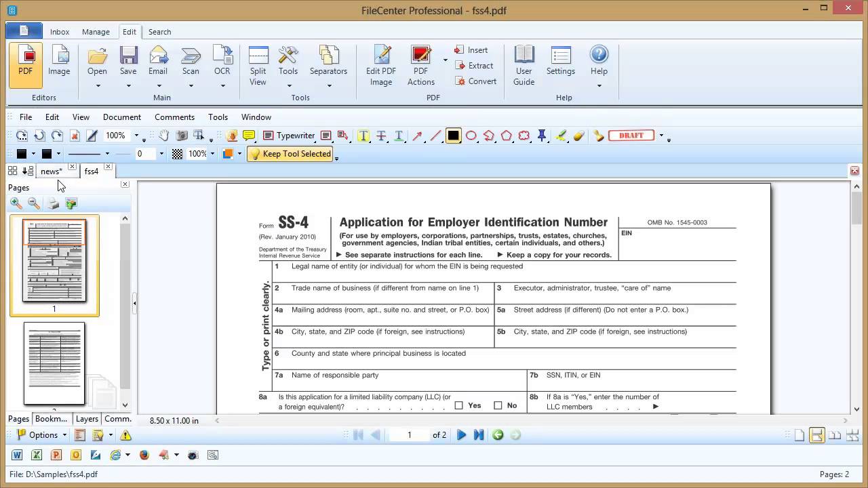The height and width of the screenshot is (488, 868).
Task: Select the Snapshot camera tool
Action: (182, 136)
